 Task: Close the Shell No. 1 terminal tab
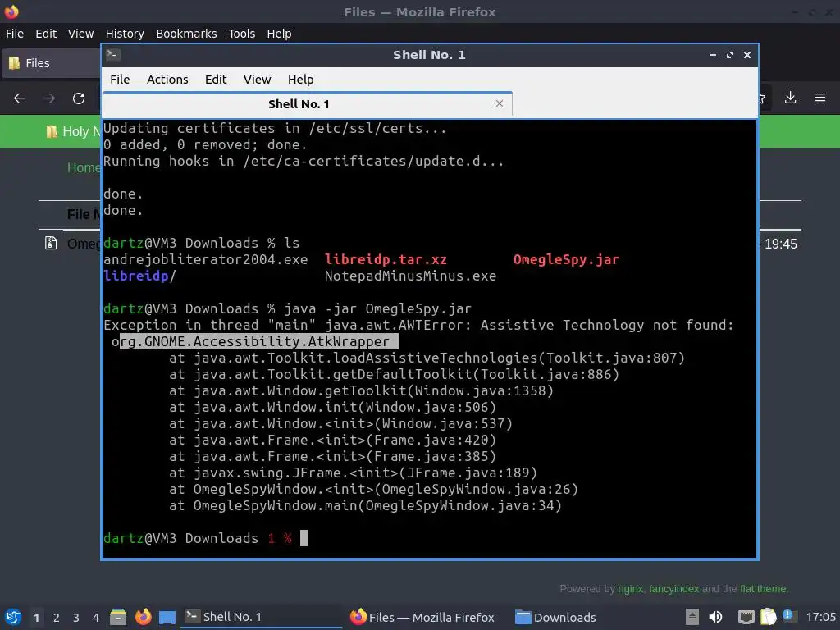pos(500,103)
